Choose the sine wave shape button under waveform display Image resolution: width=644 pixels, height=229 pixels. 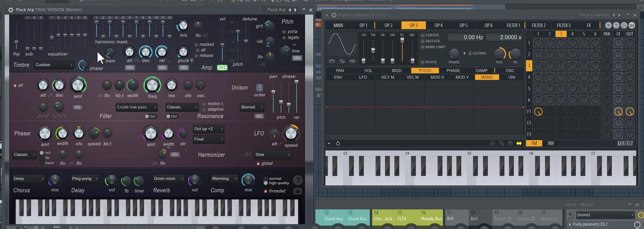(342, 61)
